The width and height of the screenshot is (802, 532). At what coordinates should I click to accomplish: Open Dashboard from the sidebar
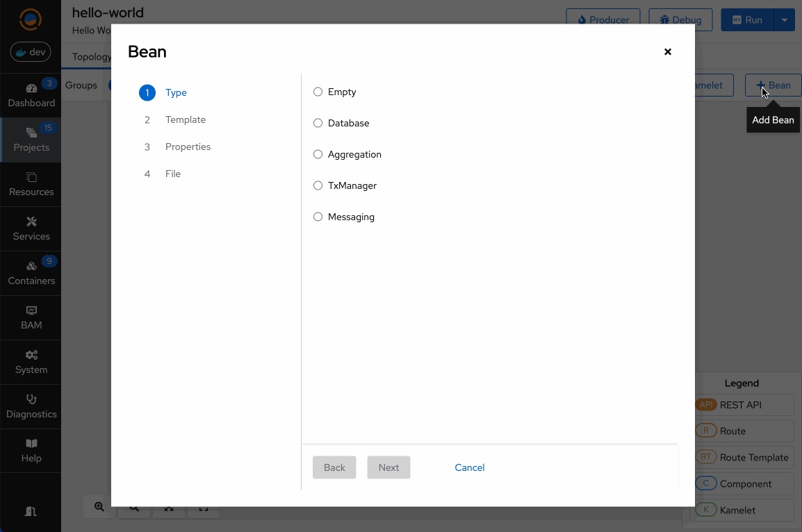(x=31, y=96)
